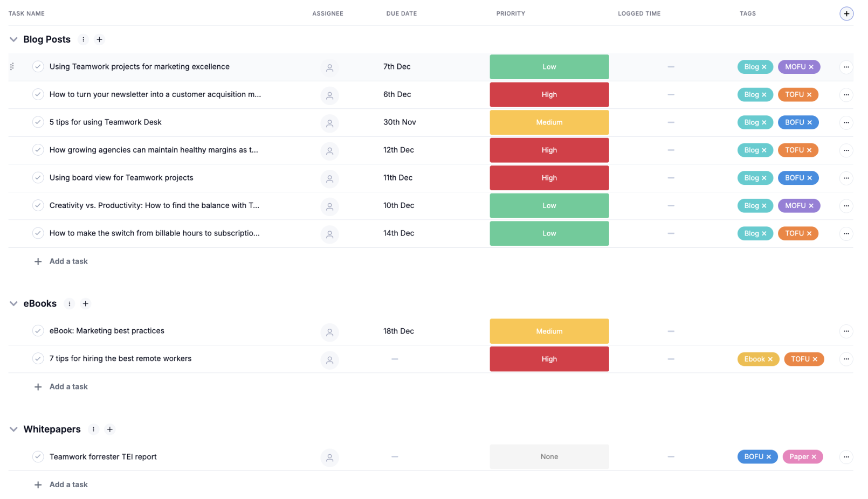This screenshot has width=868, height=499.
Task: Click the Priority column header
Action: pyautogui.click(x=510, y=13)
